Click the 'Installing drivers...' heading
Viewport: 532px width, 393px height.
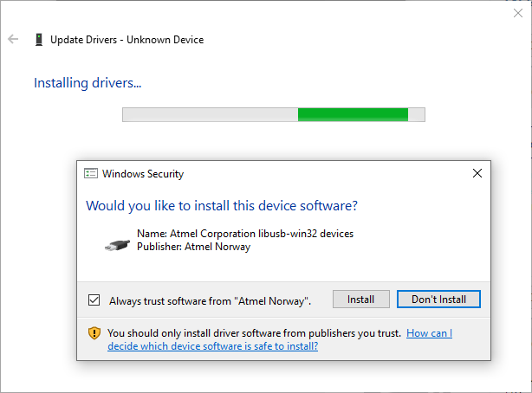88,83
